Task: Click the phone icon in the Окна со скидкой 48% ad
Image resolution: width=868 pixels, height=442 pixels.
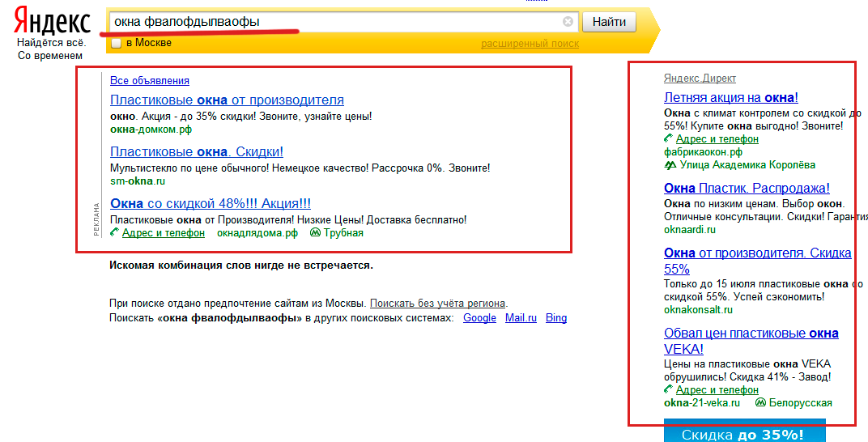Action: (115, 233)
